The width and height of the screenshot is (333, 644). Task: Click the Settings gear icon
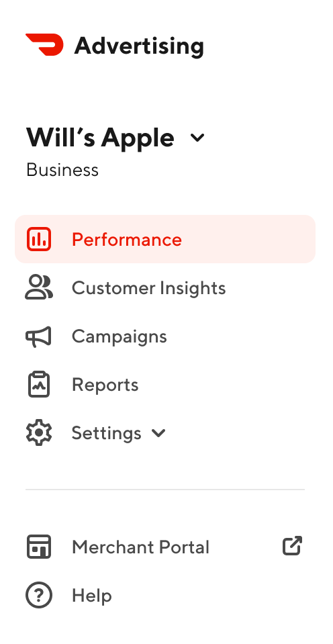pos(39,433)
